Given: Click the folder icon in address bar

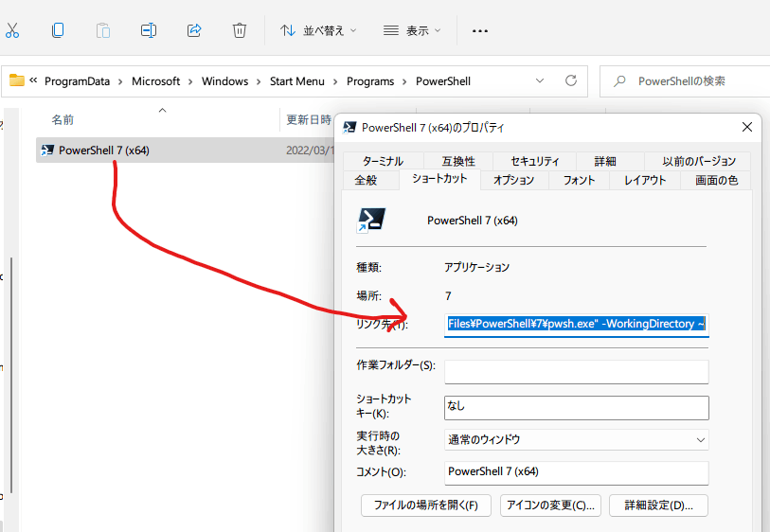Looking at the screenshot, I should (x=17, y=80).
